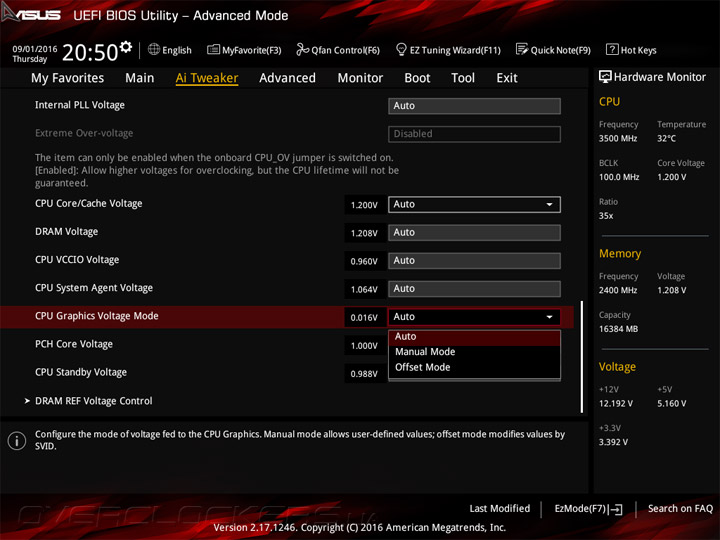The height and width of the screenshot is (540, 720).
Task: Click the 1.000V PCH Core value
Action: (x=364, y=345)
